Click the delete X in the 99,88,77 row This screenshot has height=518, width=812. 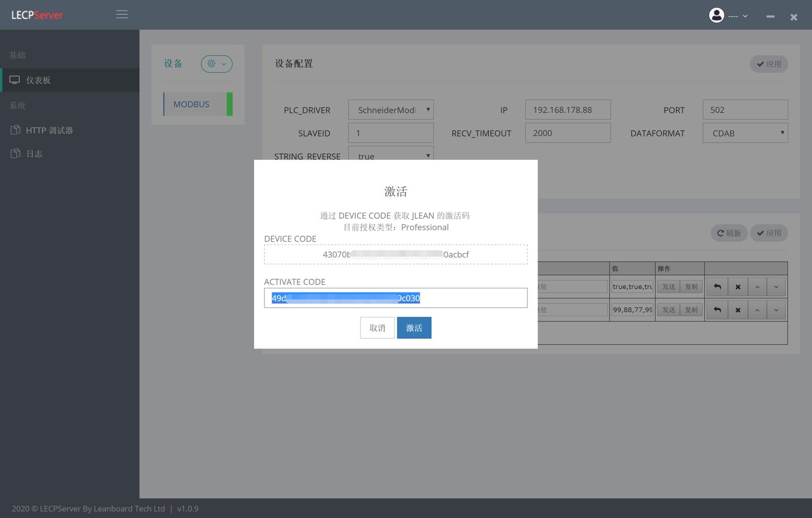coord(738,310)
